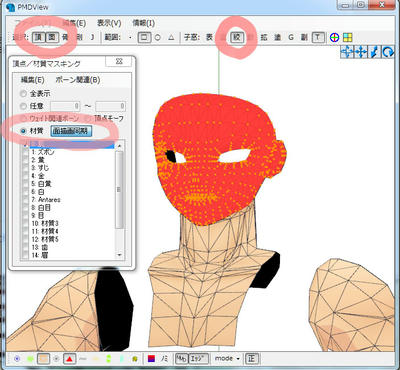The height and width of the screenshot is (370, 400).
Task: Open 編集(E) menu in masking dialog
Action: tap(32, 80)
